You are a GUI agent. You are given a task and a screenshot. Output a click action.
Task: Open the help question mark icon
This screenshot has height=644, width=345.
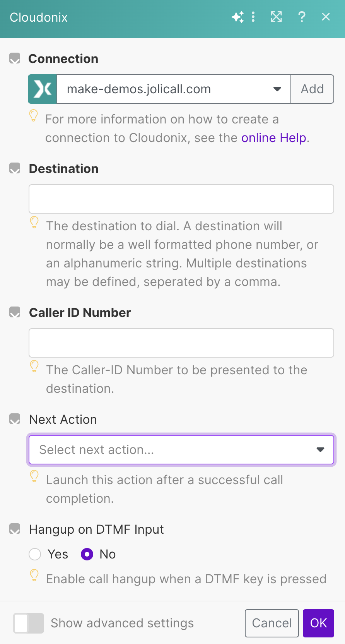[302, 17]
